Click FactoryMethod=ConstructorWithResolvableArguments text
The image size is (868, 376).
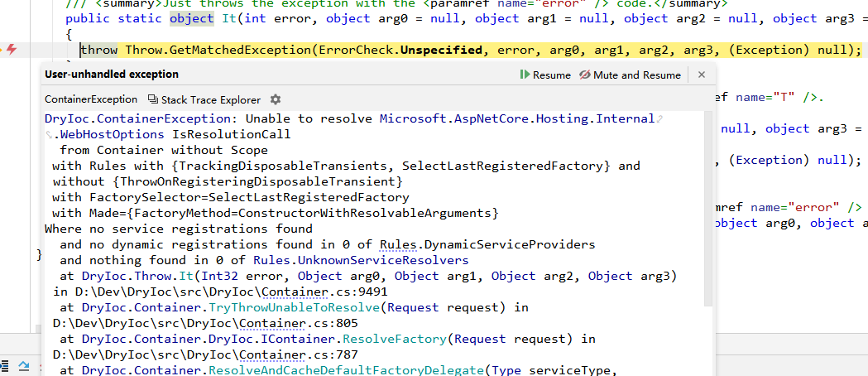[314, 213]
